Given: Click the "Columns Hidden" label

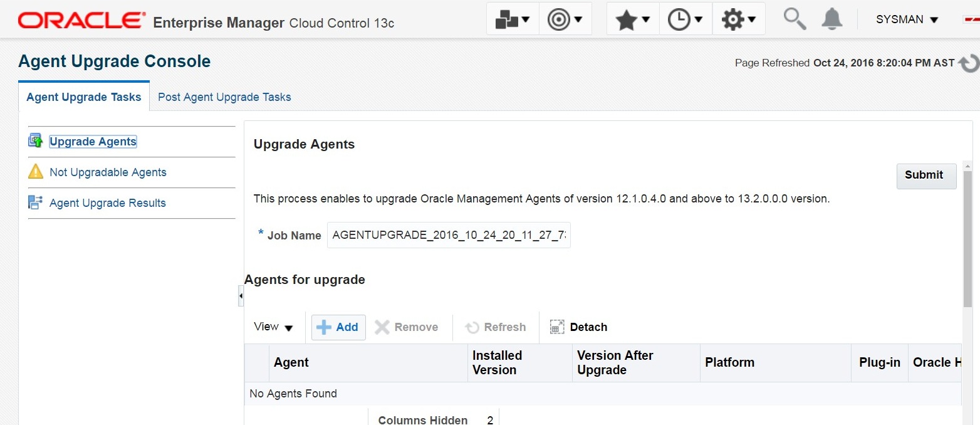Looking at the screenshot, I should [423, 420].
